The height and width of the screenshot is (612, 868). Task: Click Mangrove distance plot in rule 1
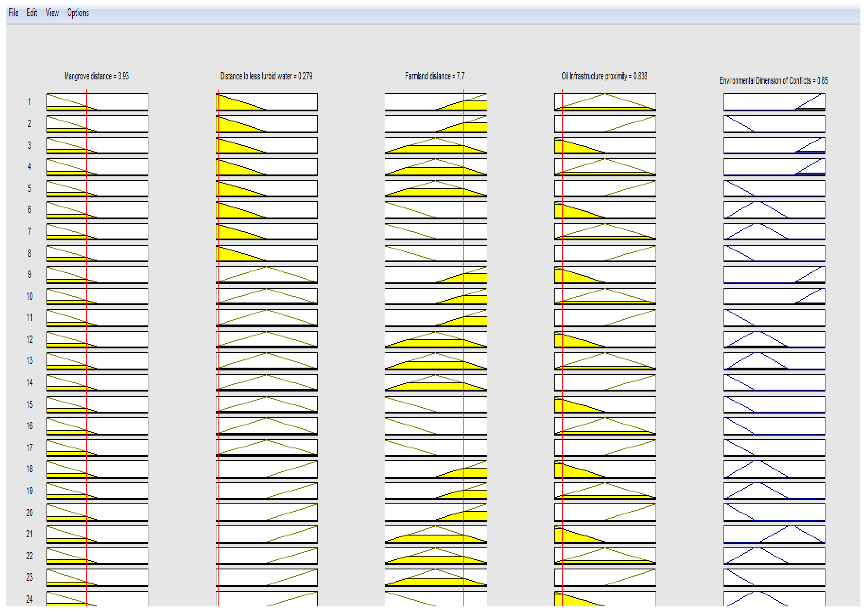pyautogui.click(x=97, y=102)
